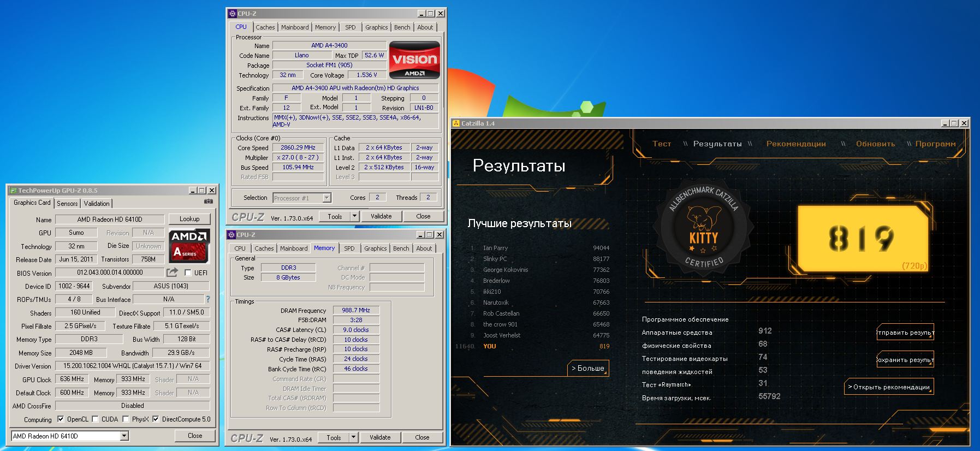Image resolution: width=980 pixels, height=451 pixels.
Task: Click the AMD A-Series logo in GPU-Z
Action: pos(189,245)
